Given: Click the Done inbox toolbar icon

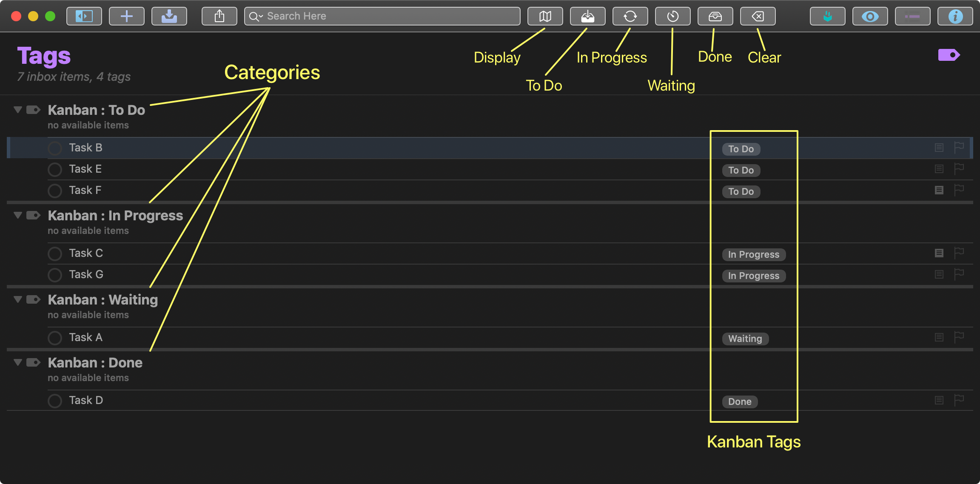Looking at the screenshot, I should pyautogui.click(x=715, y=17).
